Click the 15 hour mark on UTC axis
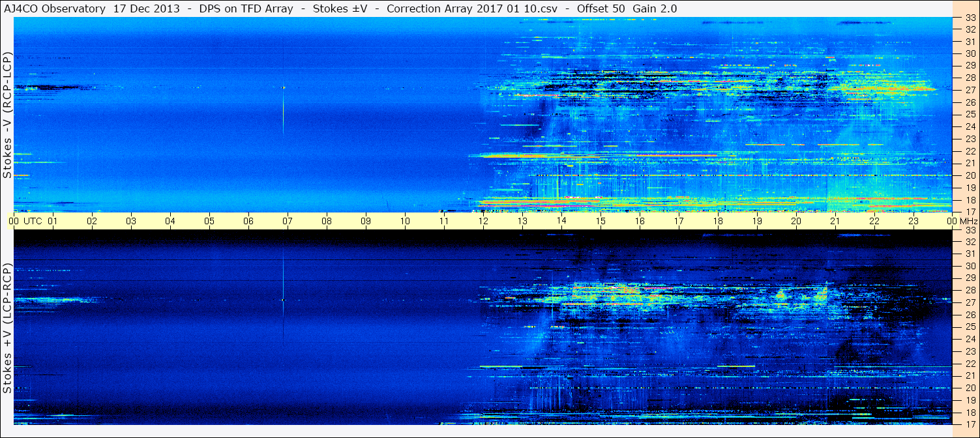Image resolution: width=980 pixels, height=438 pixels. (601, 221)
